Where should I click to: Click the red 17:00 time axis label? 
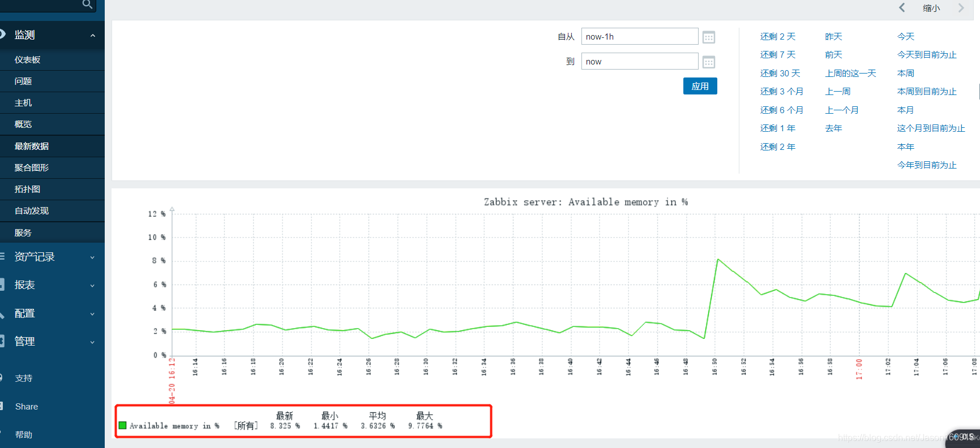859,369
